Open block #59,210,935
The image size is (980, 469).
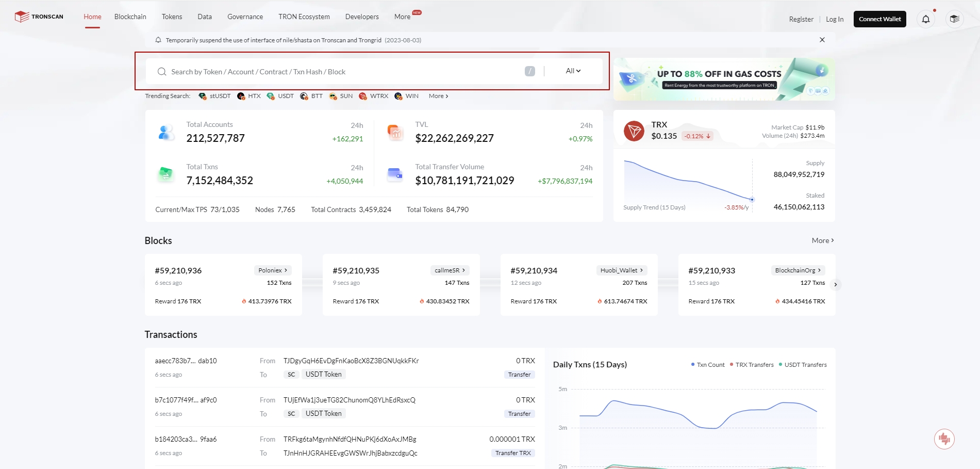point(356,270)
